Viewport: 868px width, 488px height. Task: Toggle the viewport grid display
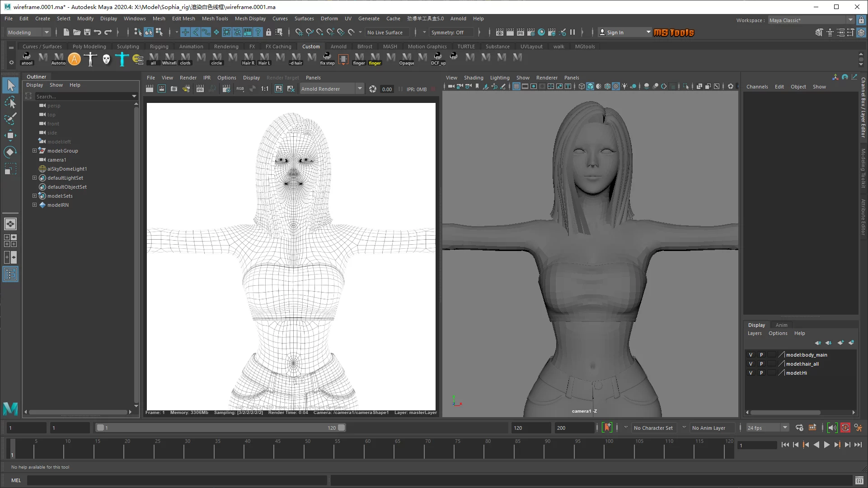[516, 86]
